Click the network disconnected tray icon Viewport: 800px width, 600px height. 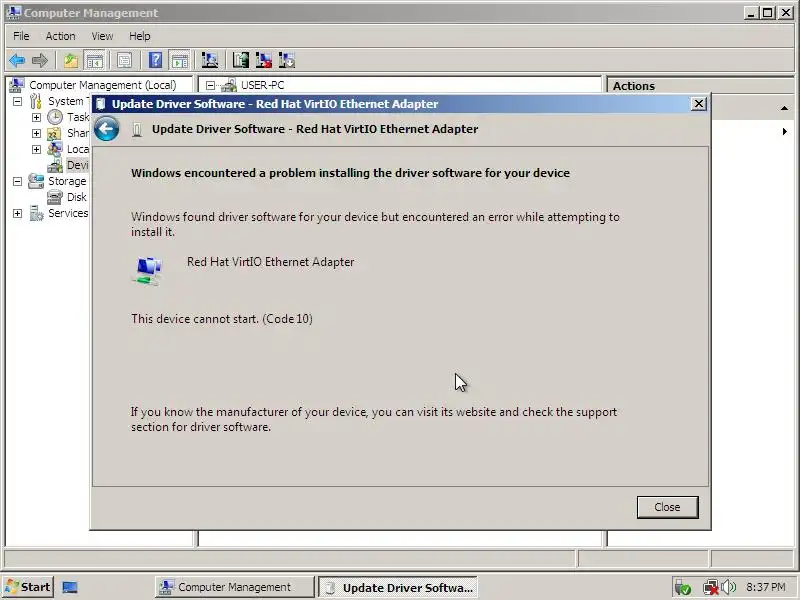click(710, 587)
